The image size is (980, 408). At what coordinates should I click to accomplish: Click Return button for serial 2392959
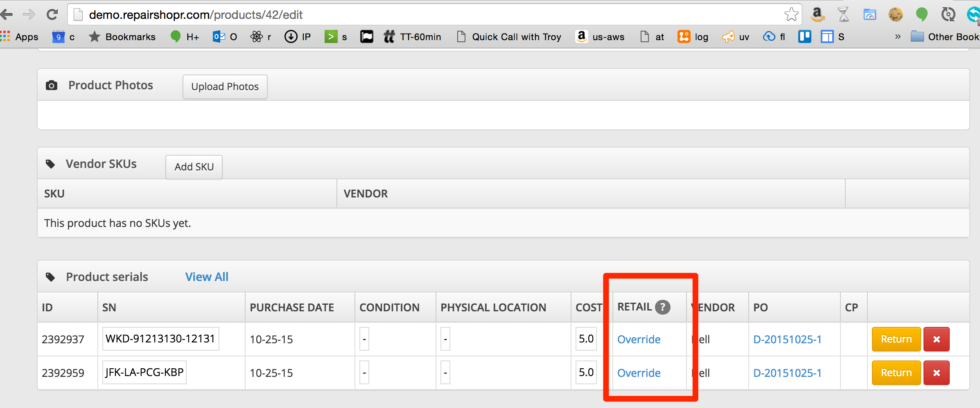tap(896, 373)
